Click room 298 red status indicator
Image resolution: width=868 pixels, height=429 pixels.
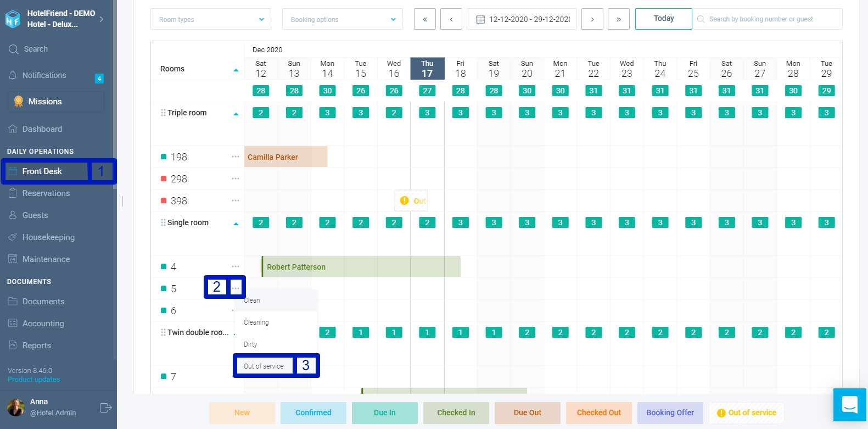[163, 179]
